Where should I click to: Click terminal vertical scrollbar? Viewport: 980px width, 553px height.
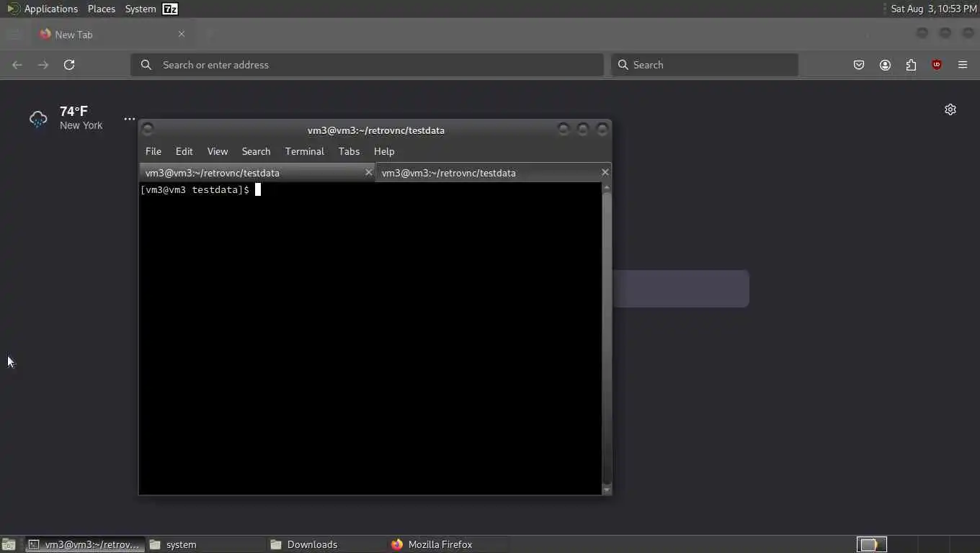pos(607,338)
